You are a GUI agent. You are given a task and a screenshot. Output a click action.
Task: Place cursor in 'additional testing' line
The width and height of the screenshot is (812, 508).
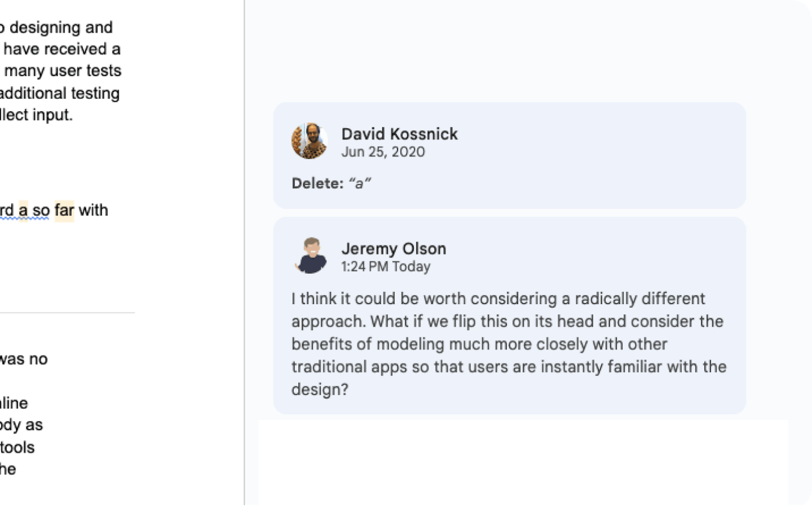pyautogui.click(x=60, y=93)
